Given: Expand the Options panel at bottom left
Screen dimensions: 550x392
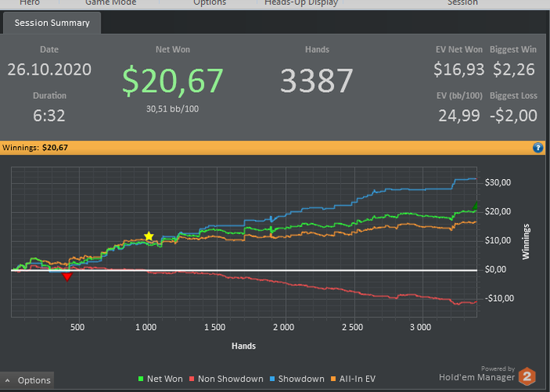Looking at the screenshot, I should pyautogui.click(x=27, y=380).
